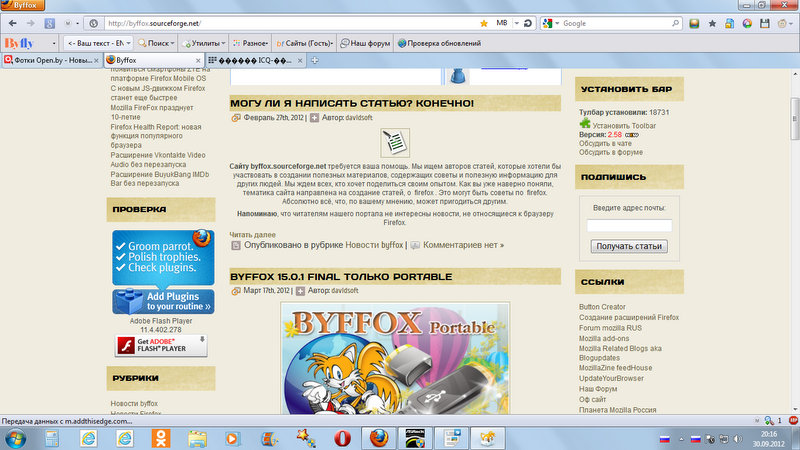Open 'Byffox 15.0.1 Final только Portable' post title
800x450 pixels.
[341, 277]
